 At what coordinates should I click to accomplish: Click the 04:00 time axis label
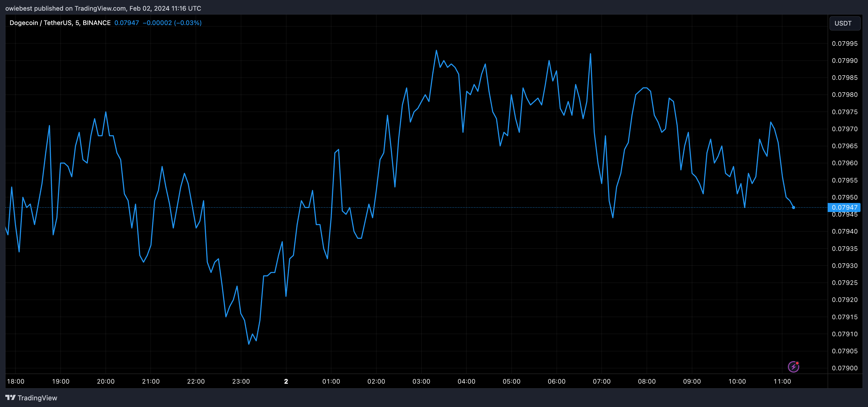467,381
